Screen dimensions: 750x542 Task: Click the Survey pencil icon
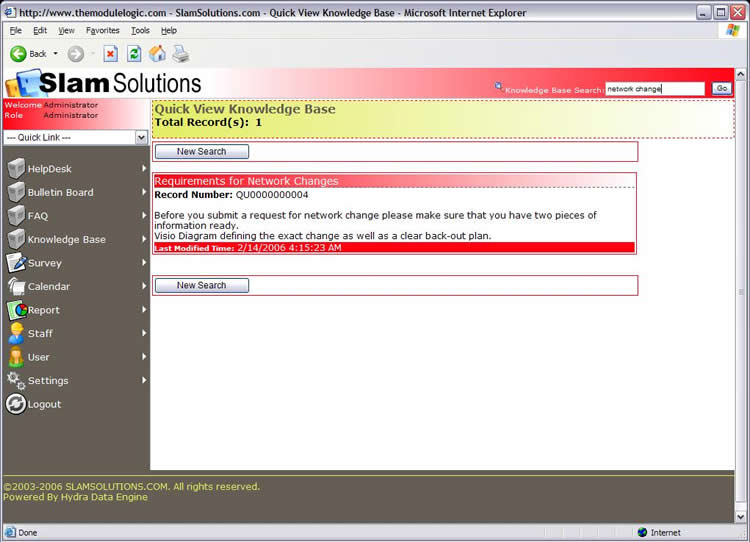[16, 262]
